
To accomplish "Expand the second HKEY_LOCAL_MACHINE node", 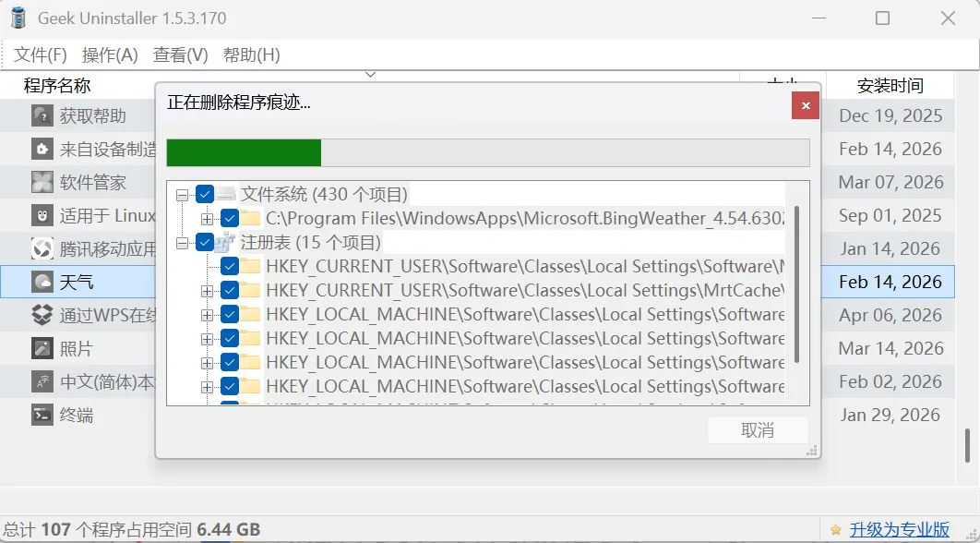I will [x=207, y=339].
